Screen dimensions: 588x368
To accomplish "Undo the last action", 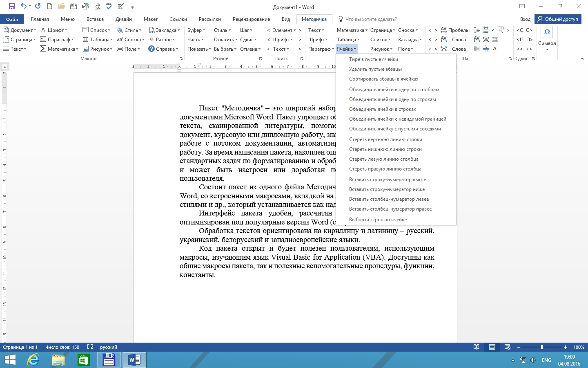I will (x=23, y=7).
